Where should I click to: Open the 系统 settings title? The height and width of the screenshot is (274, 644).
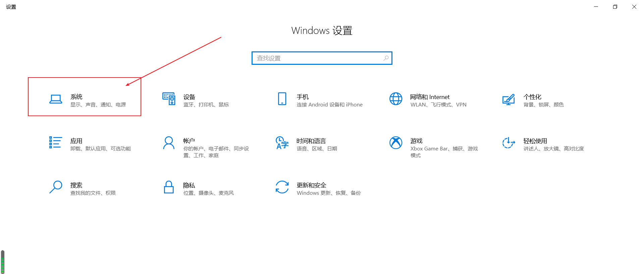click(76, 97)
